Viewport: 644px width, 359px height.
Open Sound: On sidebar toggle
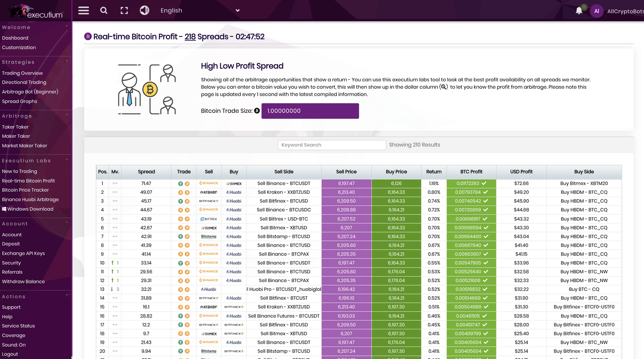point(14,345)
